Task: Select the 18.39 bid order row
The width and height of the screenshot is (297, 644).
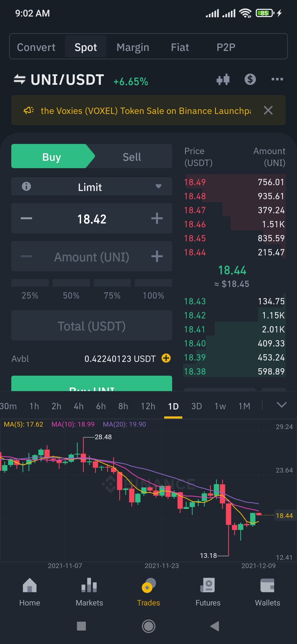Action: (234, 357)
